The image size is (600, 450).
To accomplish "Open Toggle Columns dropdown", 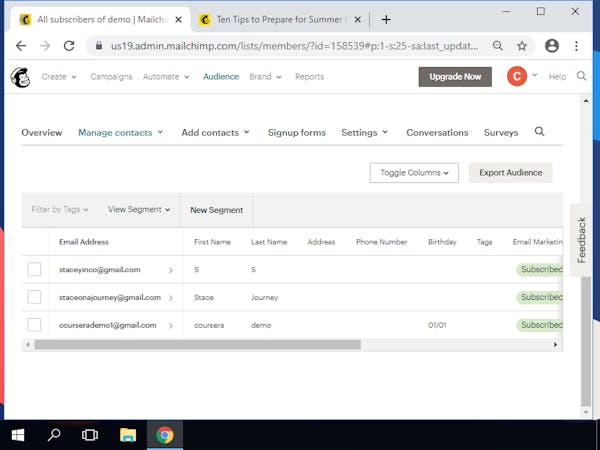I will coord(414,173).
